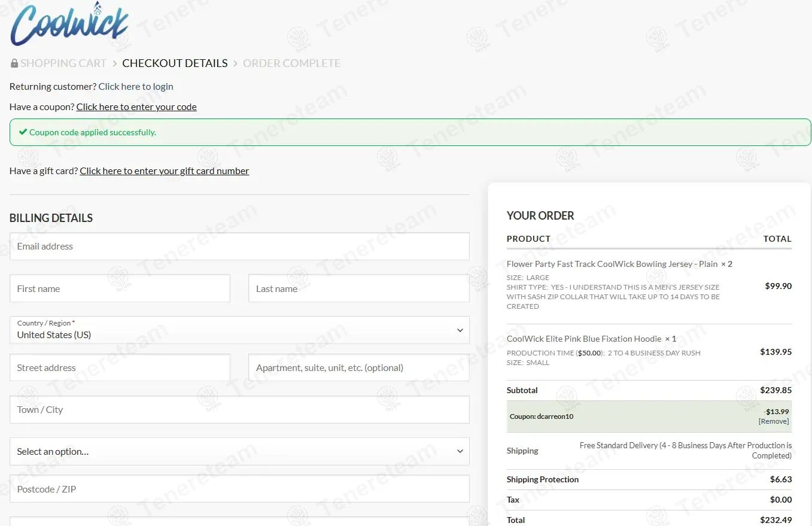Open the Select an option state dropdown
The height and width of the screenshot is (526, 812).
pyautogui.click(x=239, y=451)
